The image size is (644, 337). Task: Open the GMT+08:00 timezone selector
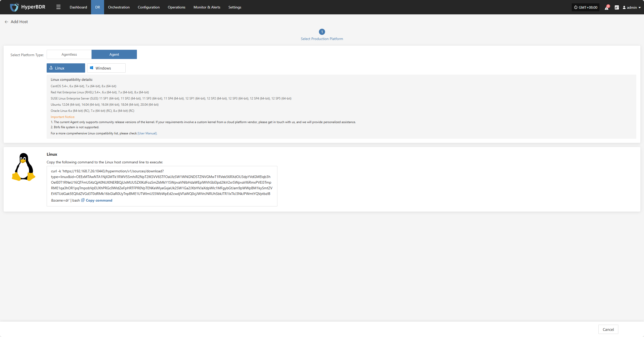[x=586, y=7]
